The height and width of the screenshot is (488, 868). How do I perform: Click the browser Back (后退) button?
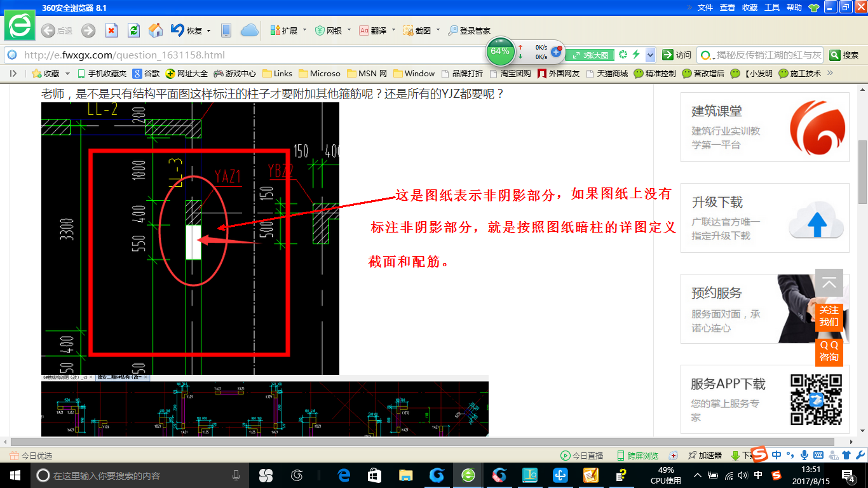[57, 30]
